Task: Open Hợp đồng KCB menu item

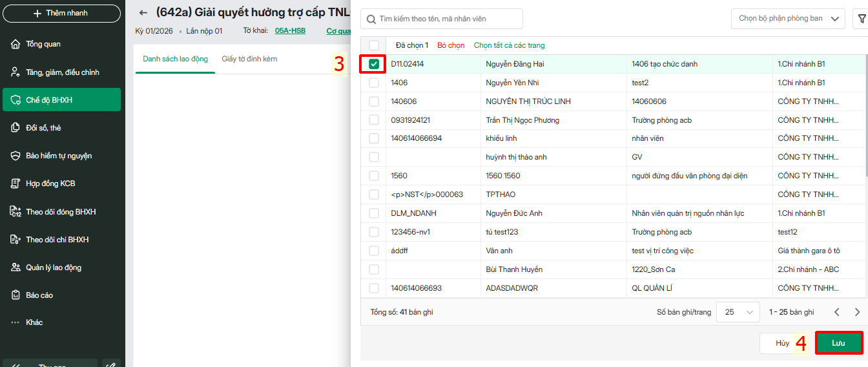Action: [61, 183]
